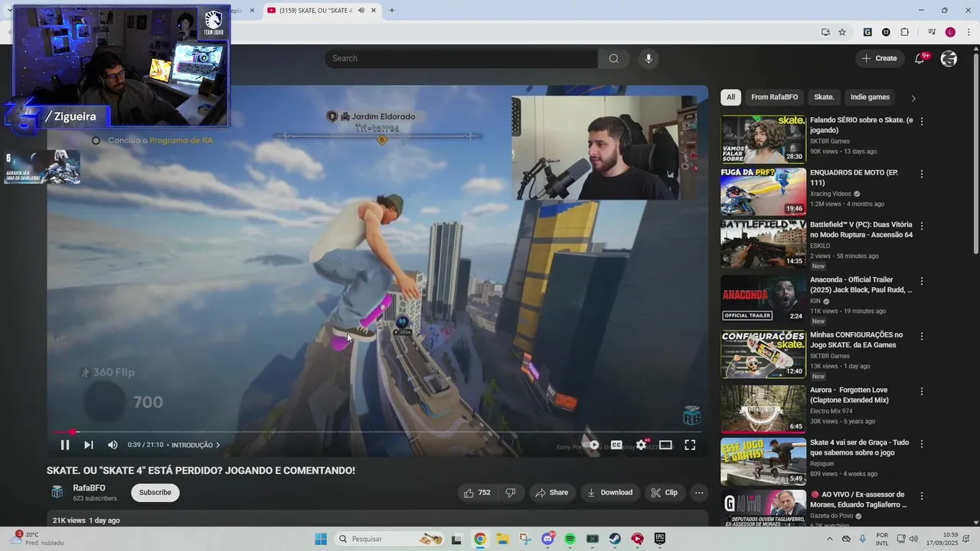Viewport: 980px width, 551px height.
Task: Open the RafaBFO channel avatar
Action: pyautogui.click(x=57, y=492)
